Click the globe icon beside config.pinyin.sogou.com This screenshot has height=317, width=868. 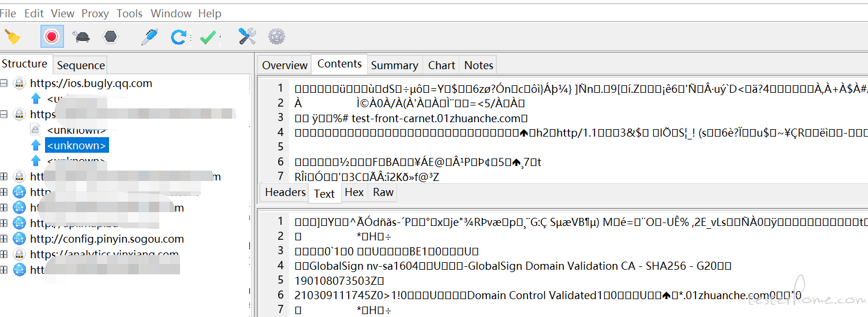pyautogui.click(x=20, y=239)
